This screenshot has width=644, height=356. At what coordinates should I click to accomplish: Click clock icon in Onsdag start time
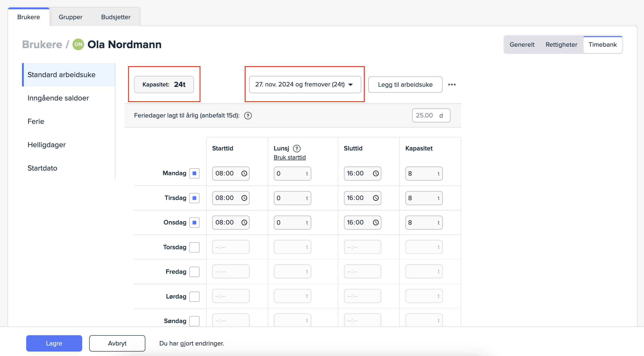point(244,222)
